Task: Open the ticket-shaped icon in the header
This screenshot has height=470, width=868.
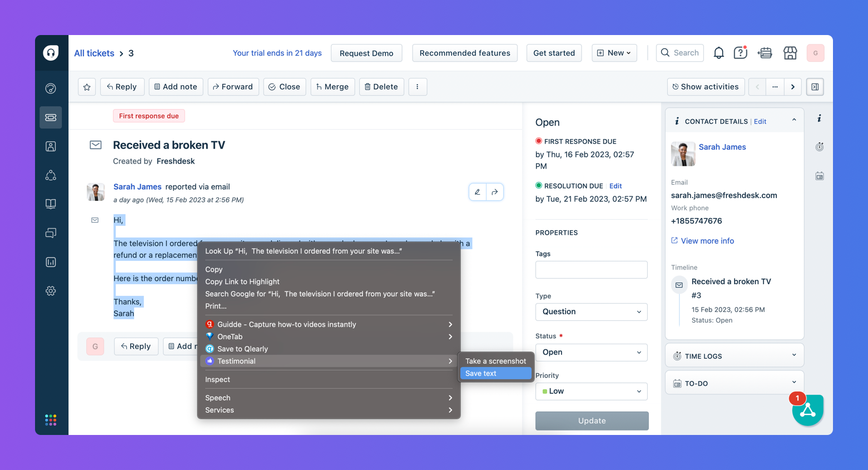Action: point(765,53)
